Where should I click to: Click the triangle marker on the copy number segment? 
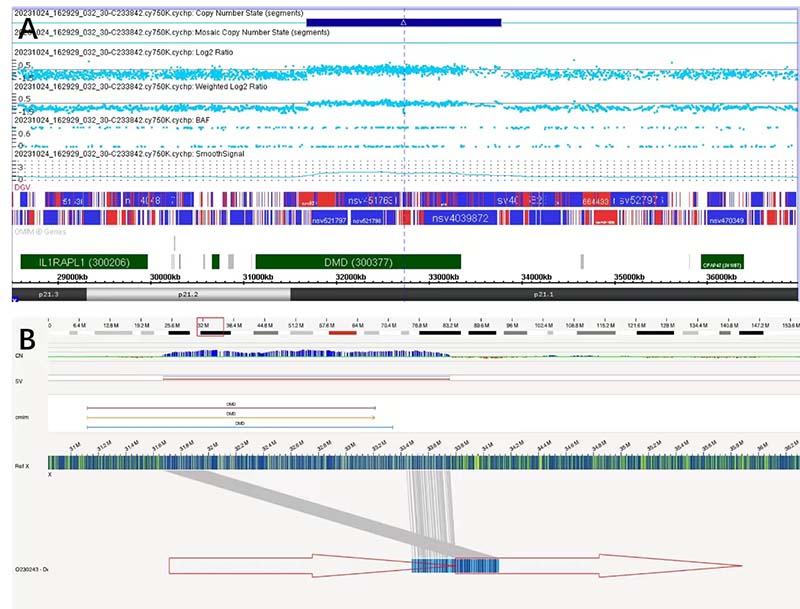click(404, 23)
